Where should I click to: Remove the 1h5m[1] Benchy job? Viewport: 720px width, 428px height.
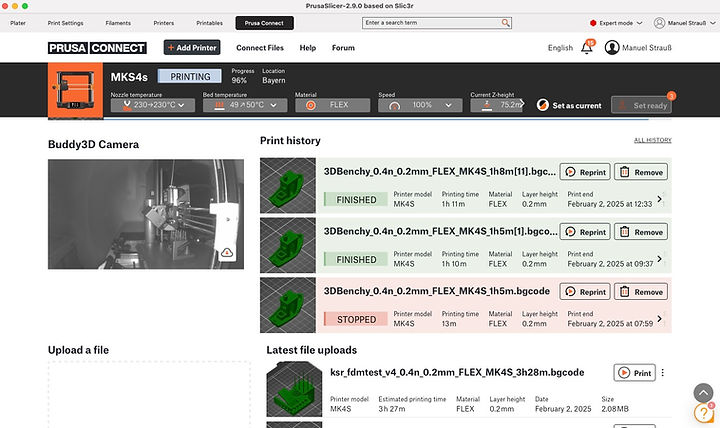pos(641,232)
